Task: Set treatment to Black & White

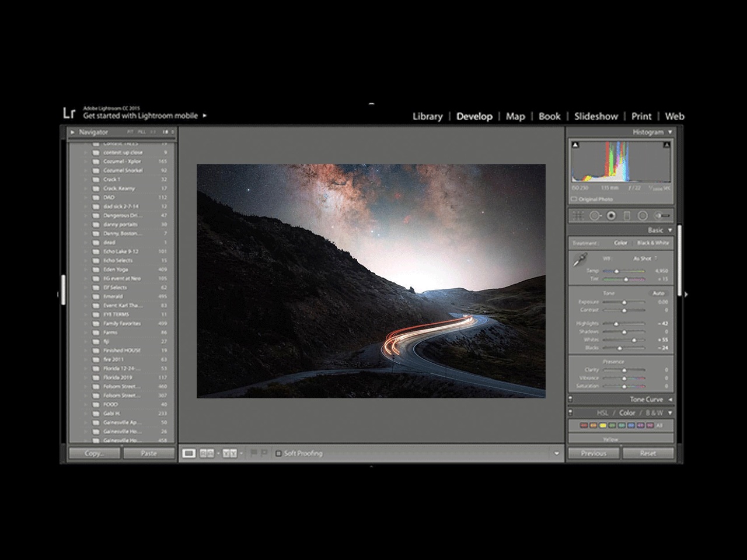Action: pos(653,243)
